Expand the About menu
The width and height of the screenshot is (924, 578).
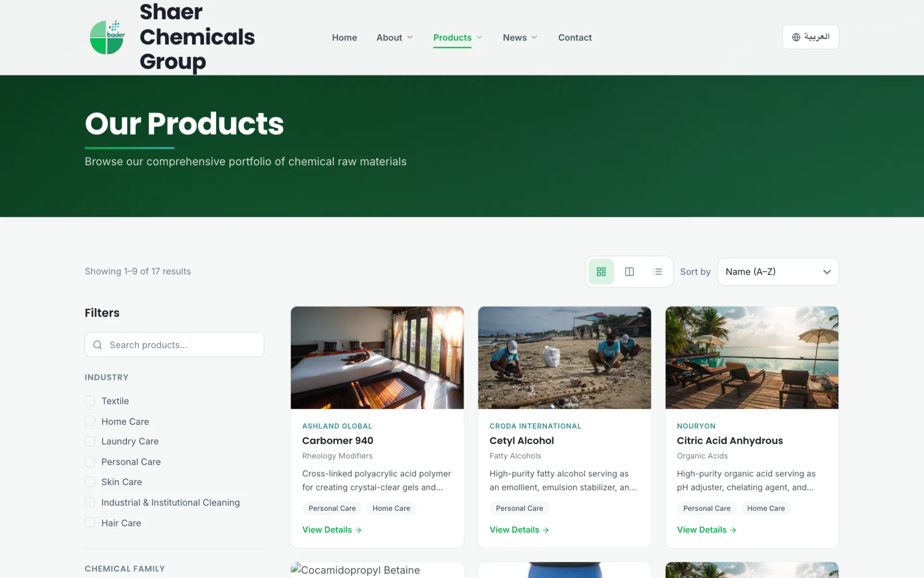[395, 38]
